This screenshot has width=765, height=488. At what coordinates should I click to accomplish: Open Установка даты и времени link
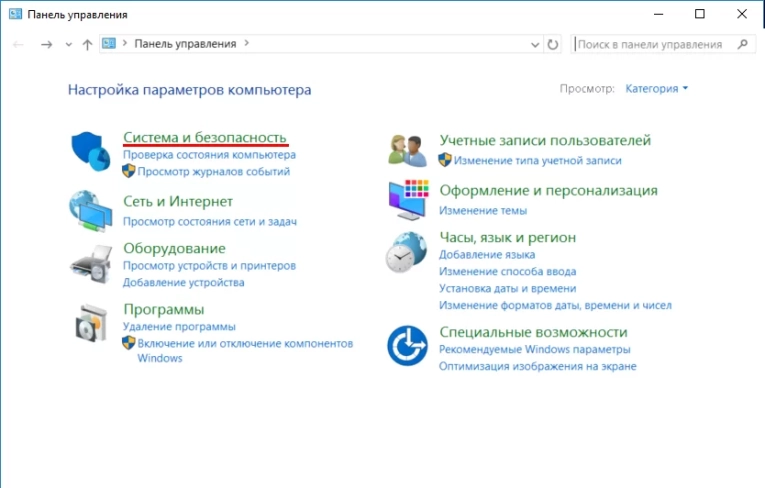pos(507,288)
